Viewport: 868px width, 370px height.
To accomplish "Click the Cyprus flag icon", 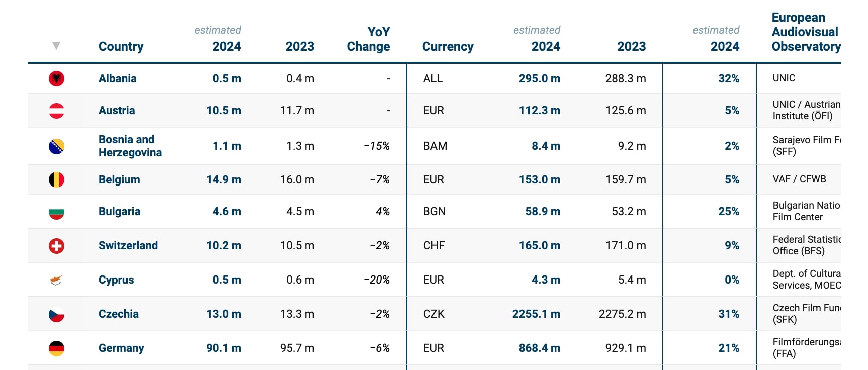I will 56,280.
